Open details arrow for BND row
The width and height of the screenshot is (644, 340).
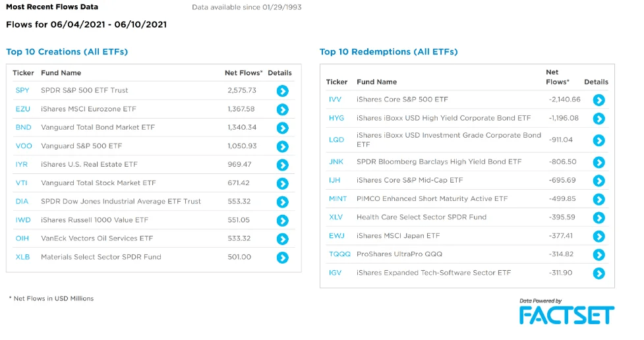pos(283,128)
